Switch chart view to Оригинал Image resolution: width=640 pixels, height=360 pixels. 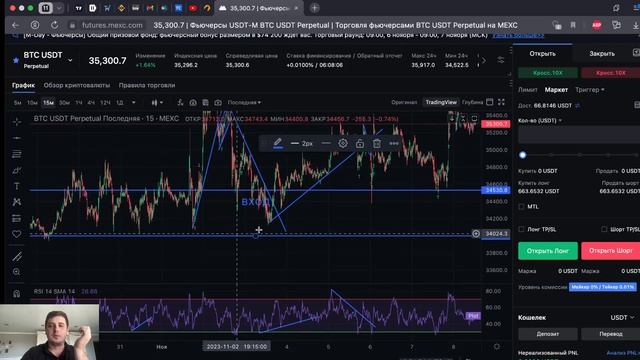point(404,102)
